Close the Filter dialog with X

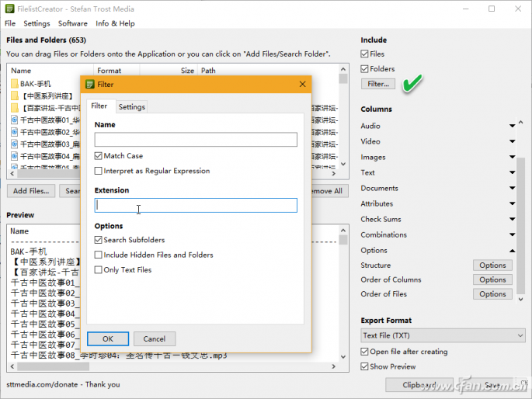pos(302,84)
